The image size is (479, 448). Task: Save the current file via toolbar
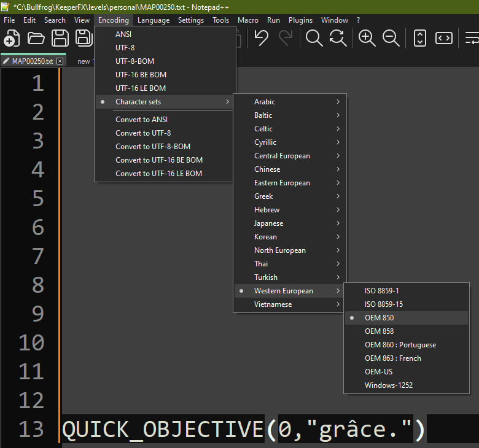(60, 39)
